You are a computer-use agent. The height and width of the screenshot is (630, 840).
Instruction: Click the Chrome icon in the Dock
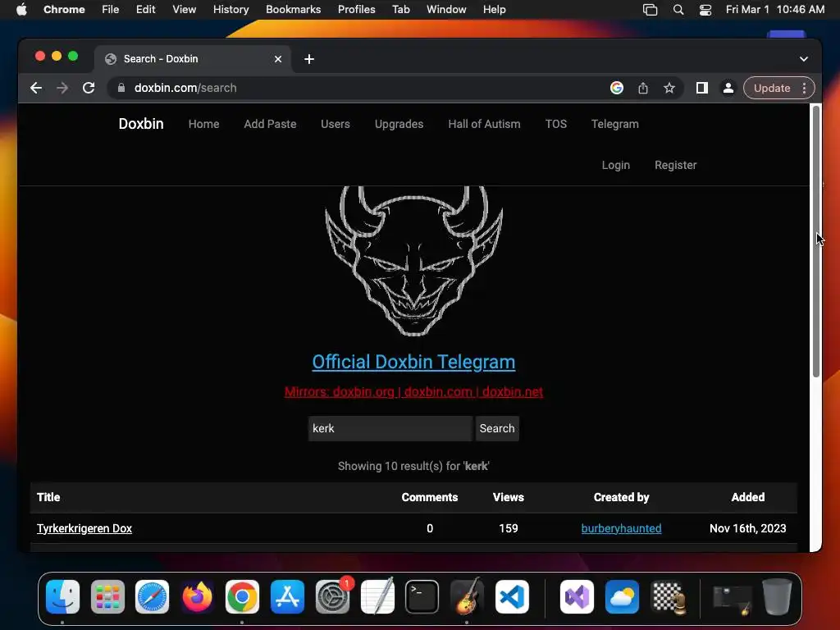pyautogui.click(x=242, y=597)
